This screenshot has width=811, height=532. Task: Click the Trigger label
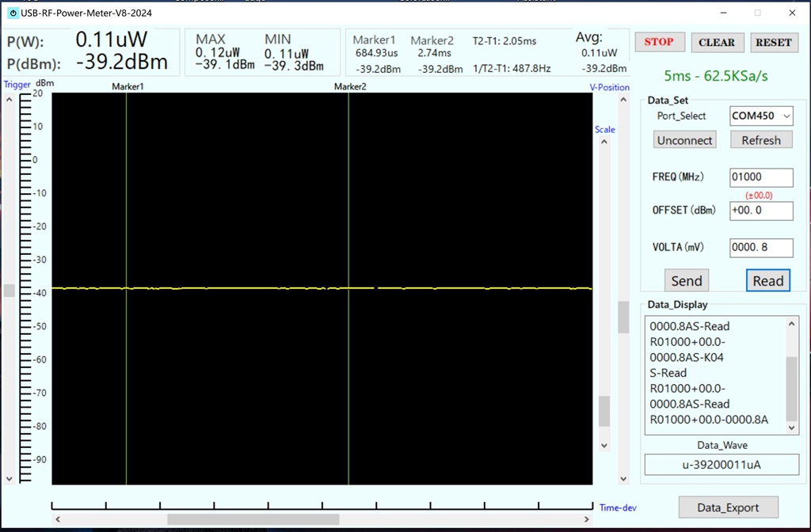click(17, 84)
